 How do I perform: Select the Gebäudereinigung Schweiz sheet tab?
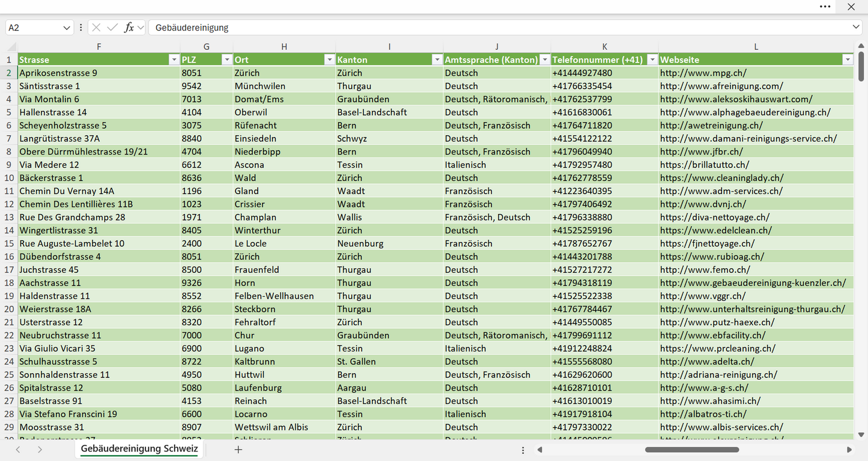(139, 449)
